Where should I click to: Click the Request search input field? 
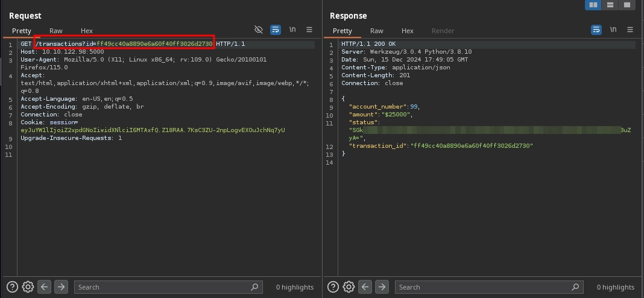click(163, 287)
